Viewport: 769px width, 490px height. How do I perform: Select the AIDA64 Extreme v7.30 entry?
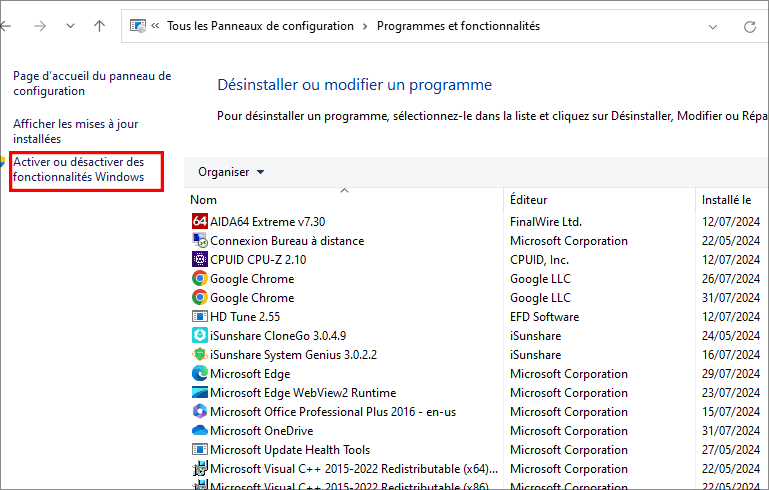(x=268, y=222)
